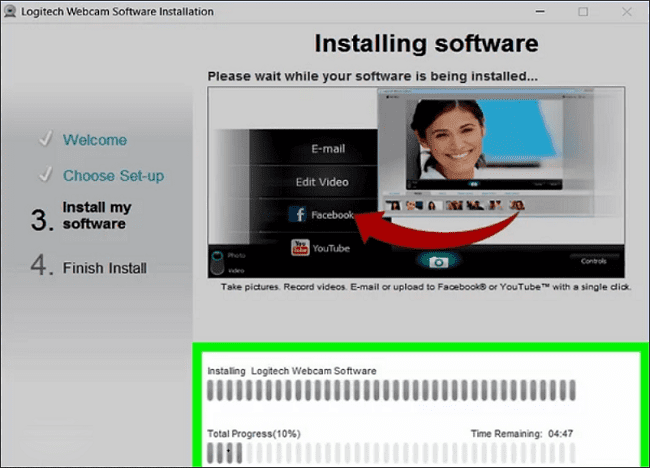This screenshot has width=650, height=468.
Task: Click the Logitech webcam icon in title bar
Action: 10,11
